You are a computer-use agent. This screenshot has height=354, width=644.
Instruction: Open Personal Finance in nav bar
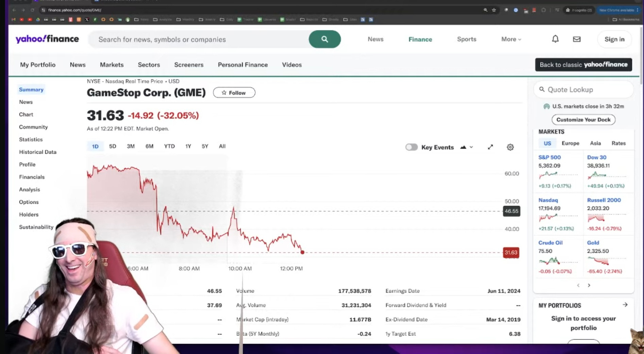(243, 65)
